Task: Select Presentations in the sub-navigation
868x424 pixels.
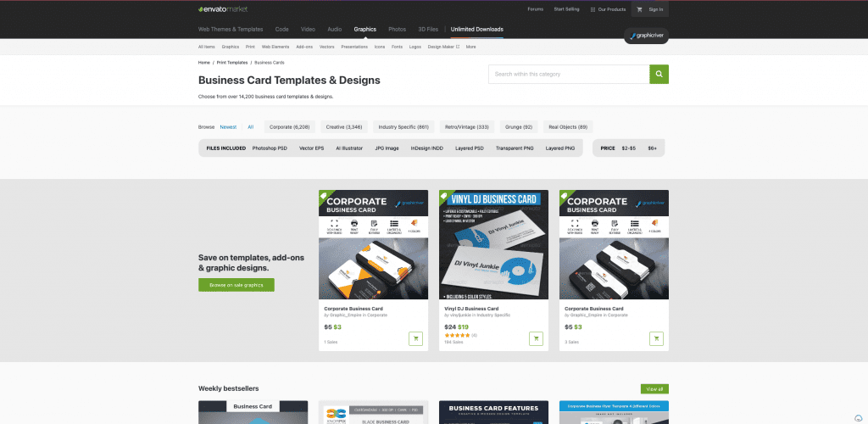Action: [354, 47]
